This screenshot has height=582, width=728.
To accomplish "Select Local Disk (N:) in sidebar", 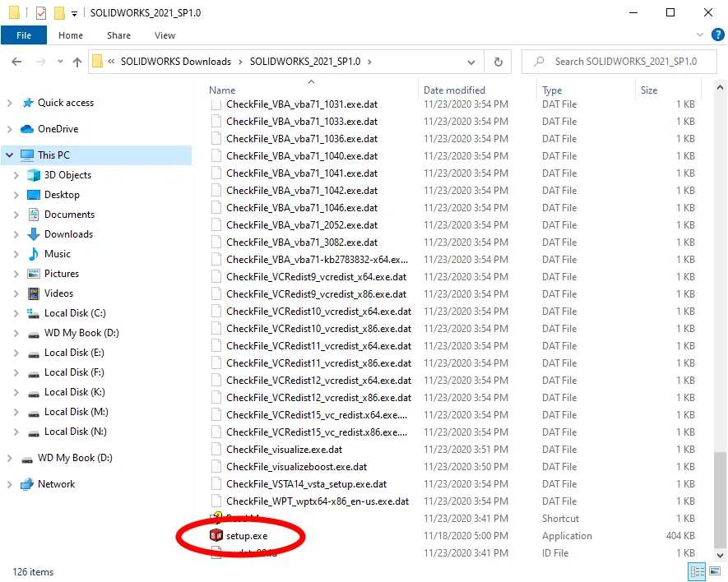I will [76, 432].
